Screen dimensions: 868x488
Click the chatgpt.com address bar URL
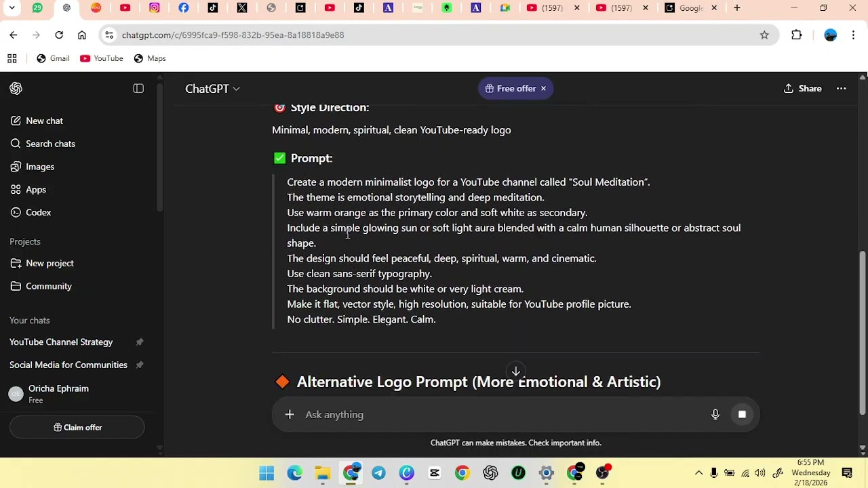tap(233, 35)
